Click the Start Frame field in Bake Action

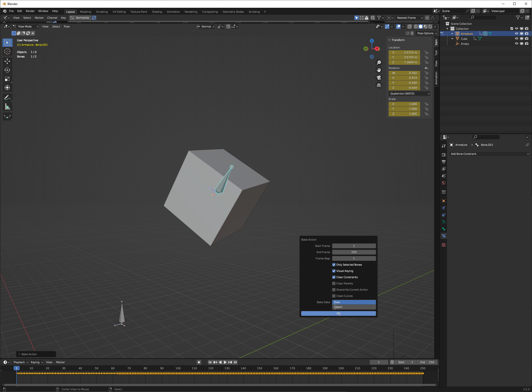coord(354,246)
